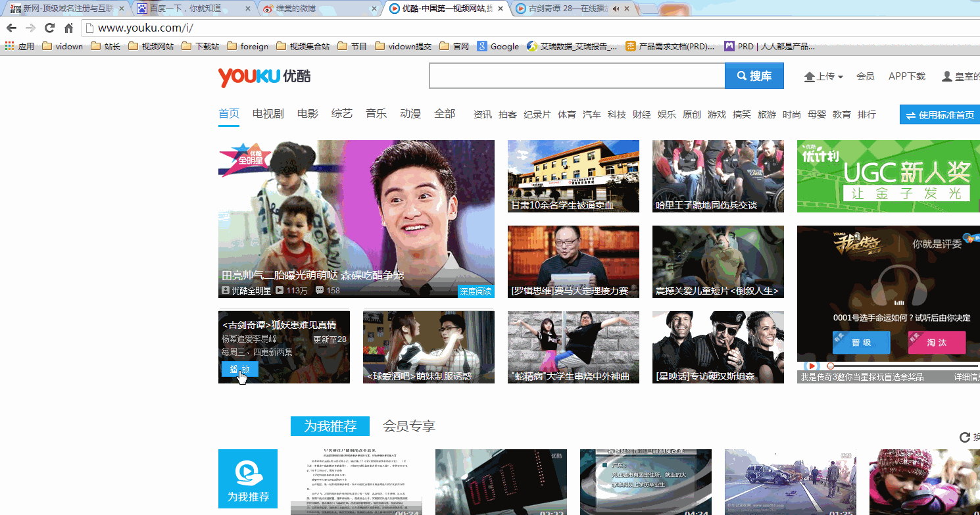Select 电视剧 in the navigation menu

tap(268, 114)
